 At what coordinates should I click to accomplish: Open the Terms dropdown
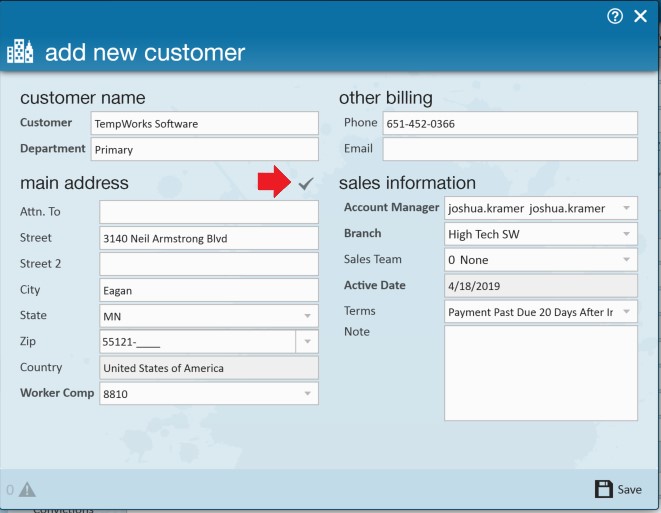click(541, 312)
